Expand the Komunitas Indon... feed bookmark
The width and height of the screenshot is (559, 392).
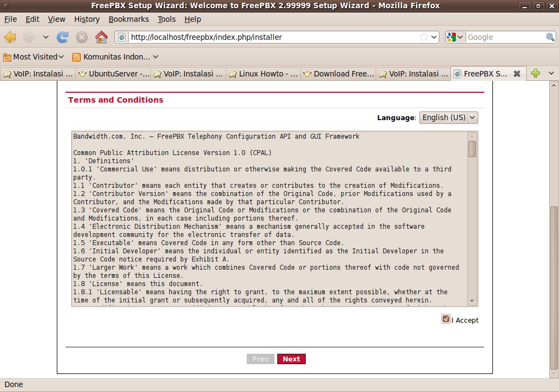(x=115, y=57)
